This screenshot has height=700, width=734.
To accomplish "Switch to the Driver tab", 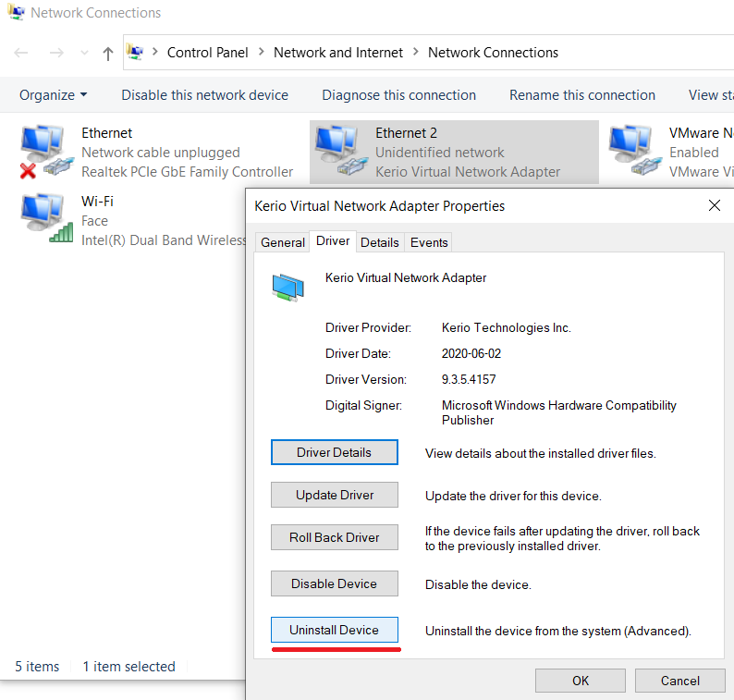I will coord(333,241).
